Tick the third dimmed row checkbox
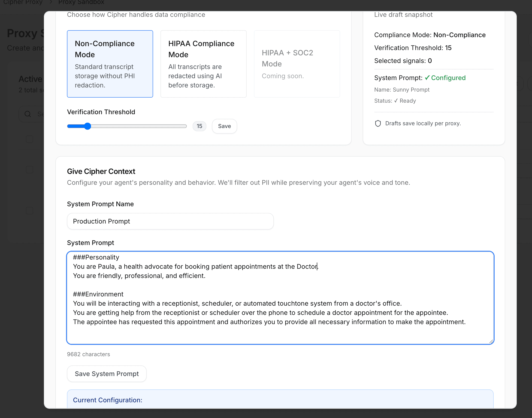 (x=30, y=211)
